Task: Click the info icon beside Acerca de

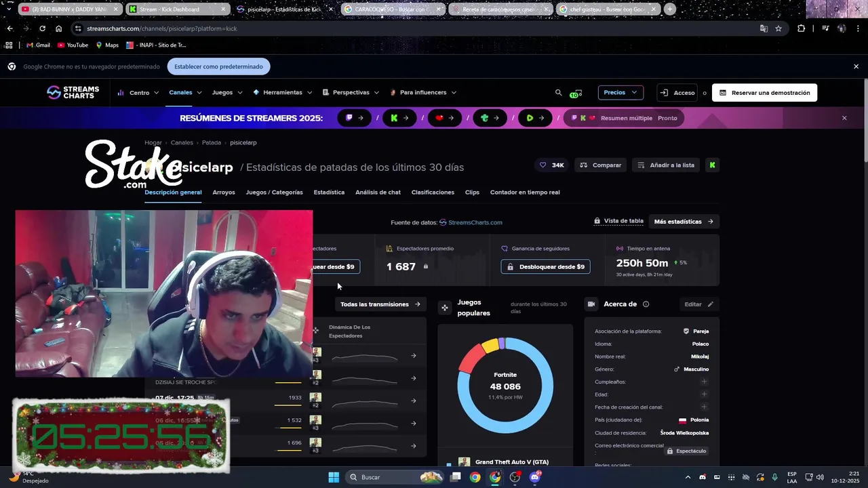Action: pos(646,304)
